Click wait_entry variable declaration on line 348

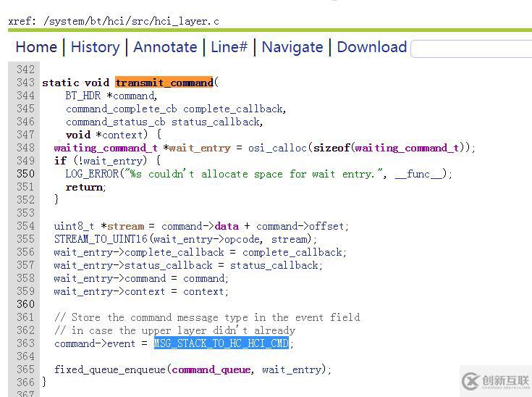click(200, 148)
